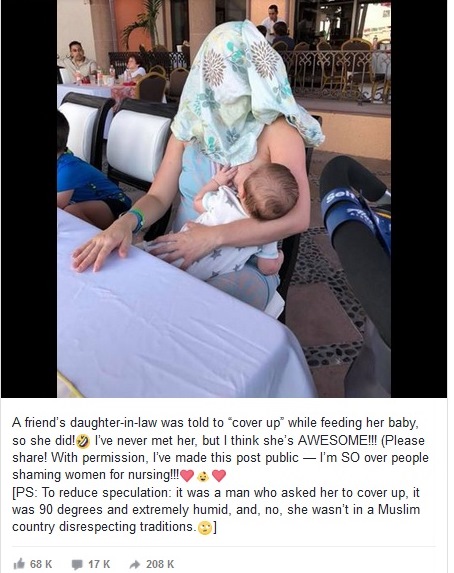
Task: Open the 208 K shares count
Action: coord(160,564)
